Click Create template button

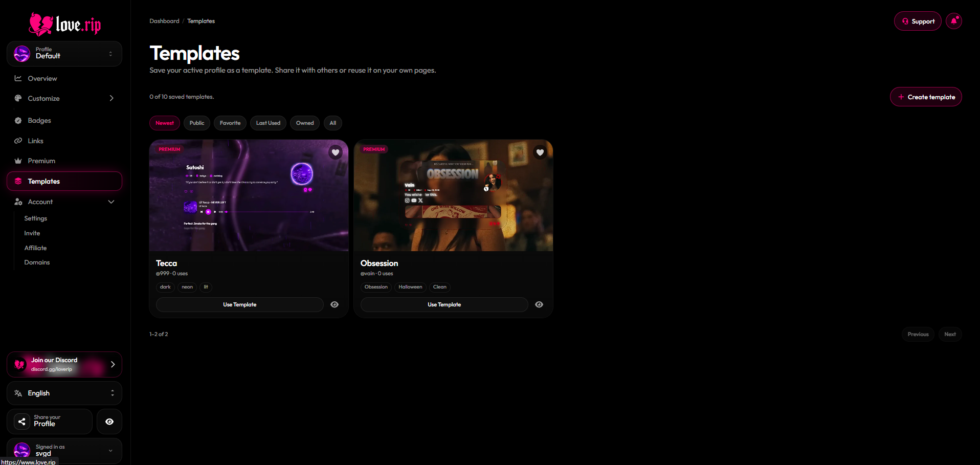click(x=926, y=97)
